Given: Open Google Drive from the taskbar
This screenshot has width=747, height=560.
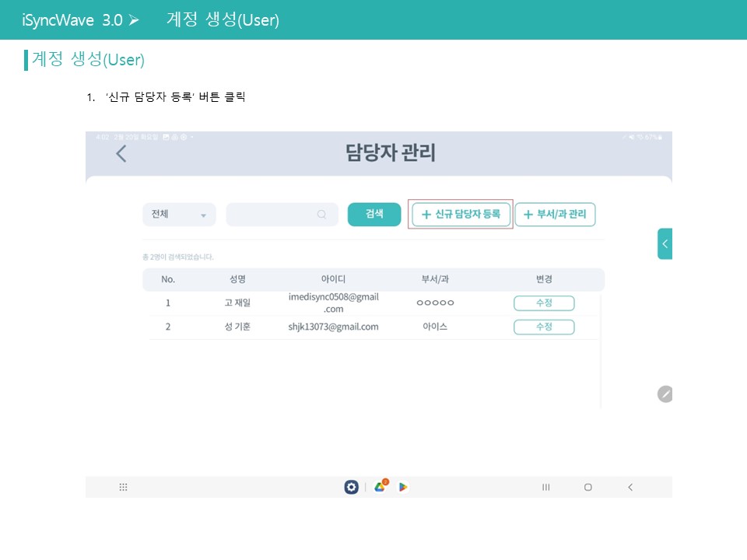Looking at the screenshot, I should 381,487.
